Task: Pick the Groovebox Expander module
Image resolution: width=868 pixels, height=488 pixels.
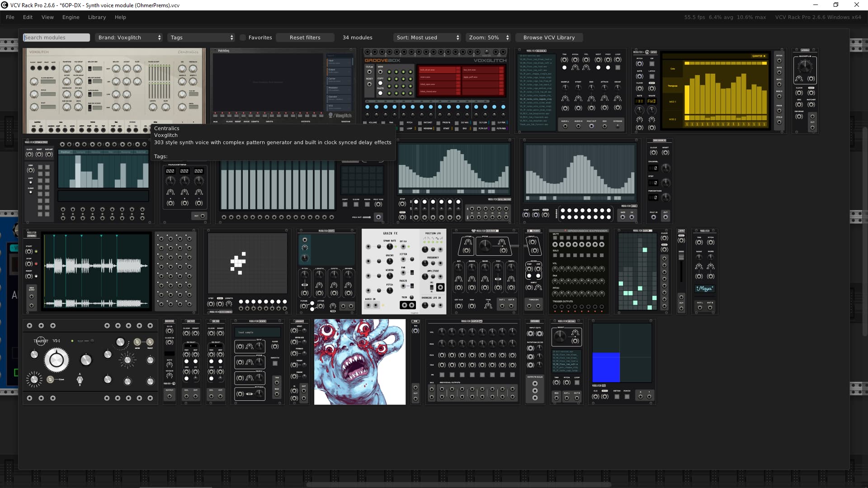Action: pos(579,271)
